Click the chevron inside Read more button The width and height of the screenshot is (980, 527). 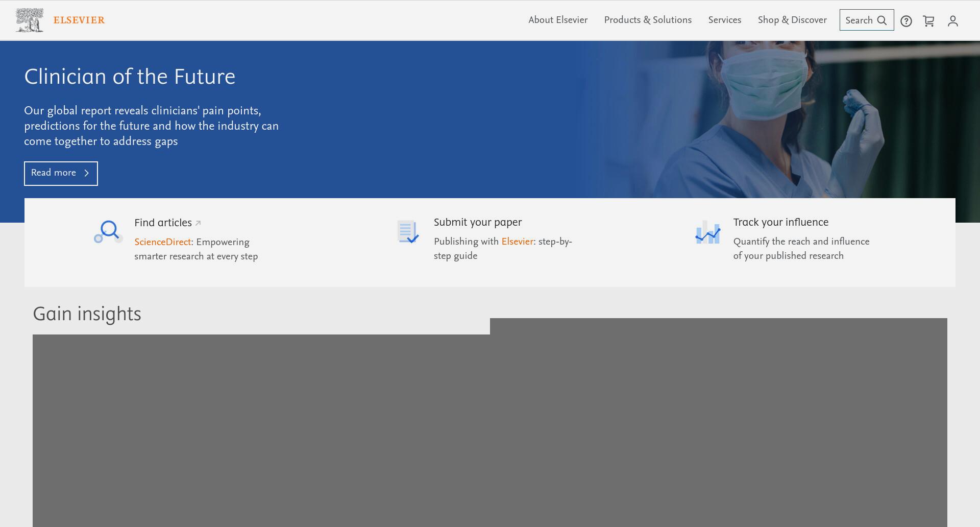86,173
